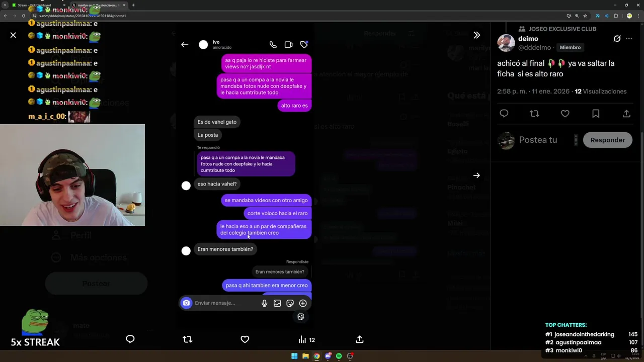Close the photo viewer with the X
Viewport: 644px width, 362px height.
(x=13, y=35)
